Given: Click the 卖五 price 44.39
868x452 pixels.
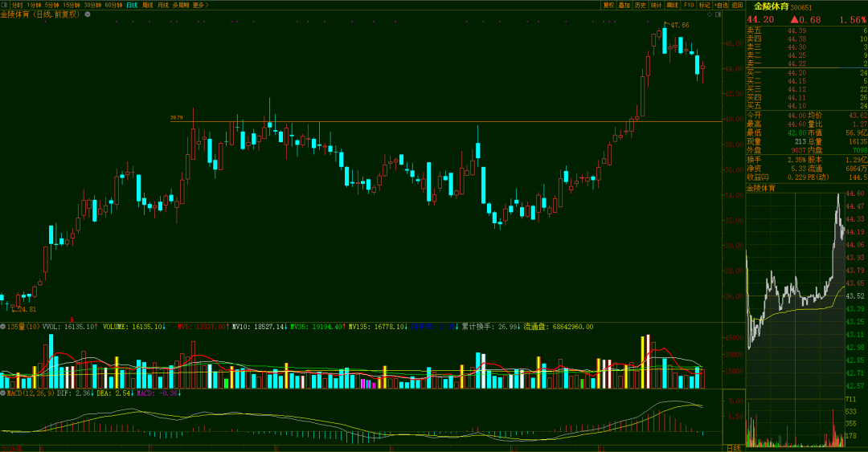Looking at the screenshot, I should point(796,31).
